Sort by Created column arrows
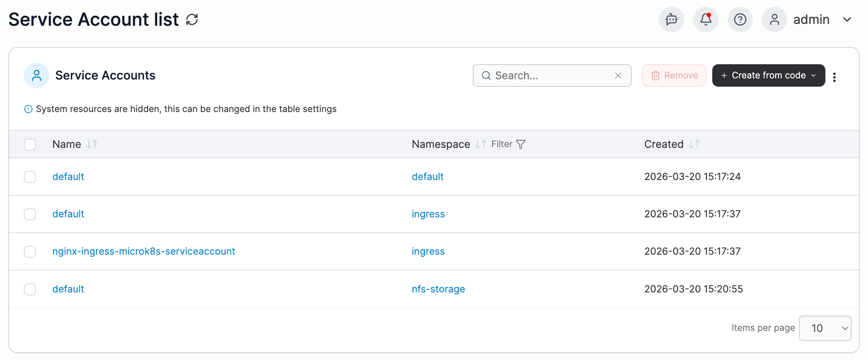 click(694, 144)
